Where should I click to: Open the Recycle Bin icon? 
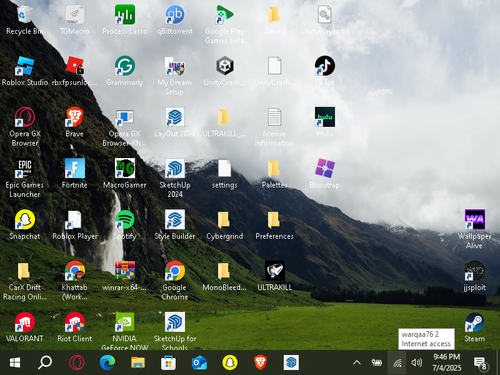tap(24, 15)
